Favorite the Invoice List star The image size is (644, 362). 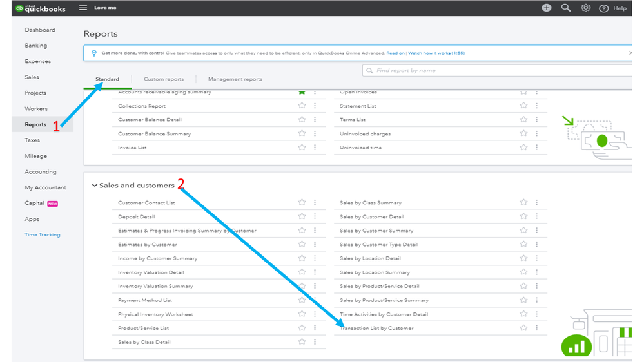click(x=302, y=148)
